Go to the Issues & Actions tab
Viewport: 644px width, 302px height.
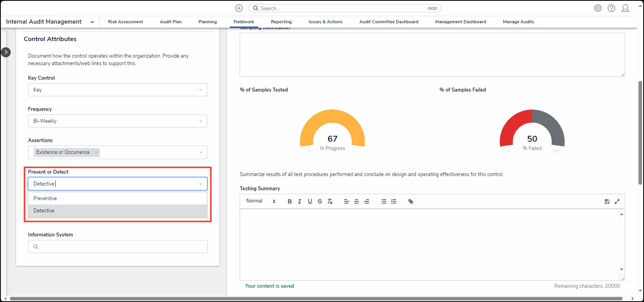pyautogui.click(x=325, y=22)
